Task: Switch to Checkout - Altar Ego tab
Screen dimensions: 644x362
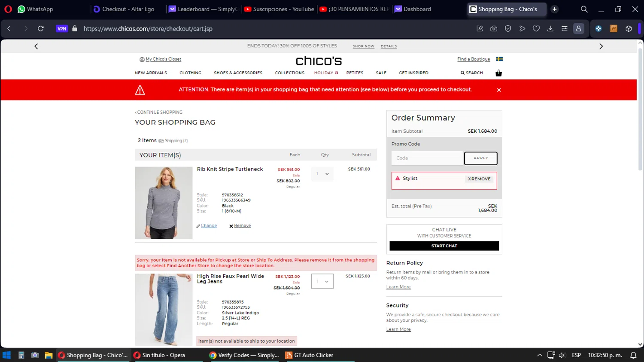Action: pyautogui.click(x=124, y=9)
